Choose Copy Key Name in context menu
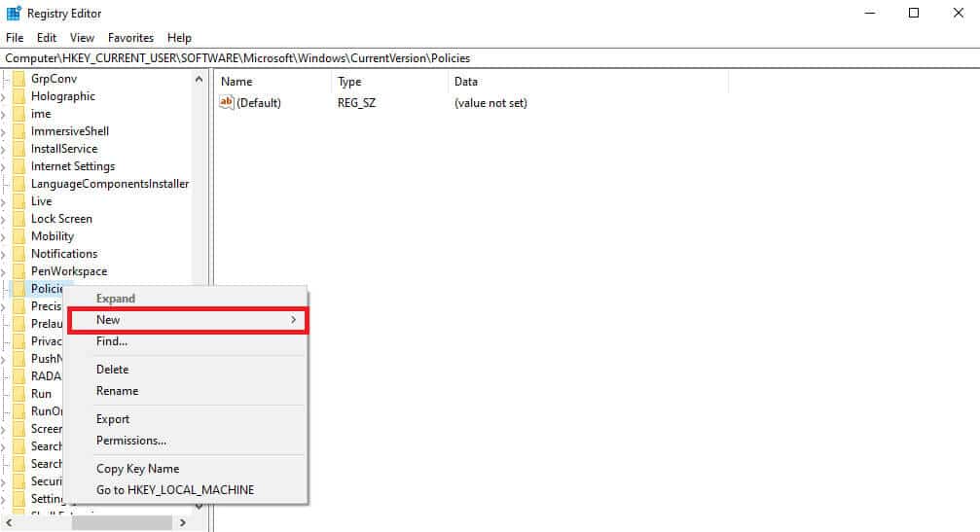980x532 pixels. pos(188,469)
